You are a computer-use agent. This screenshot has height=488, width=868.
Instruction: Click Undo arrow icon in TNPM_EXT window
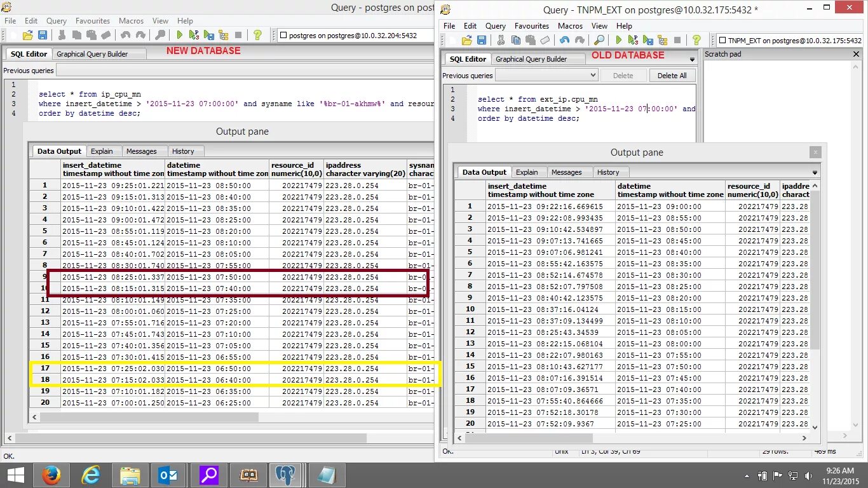pos(564,40)
